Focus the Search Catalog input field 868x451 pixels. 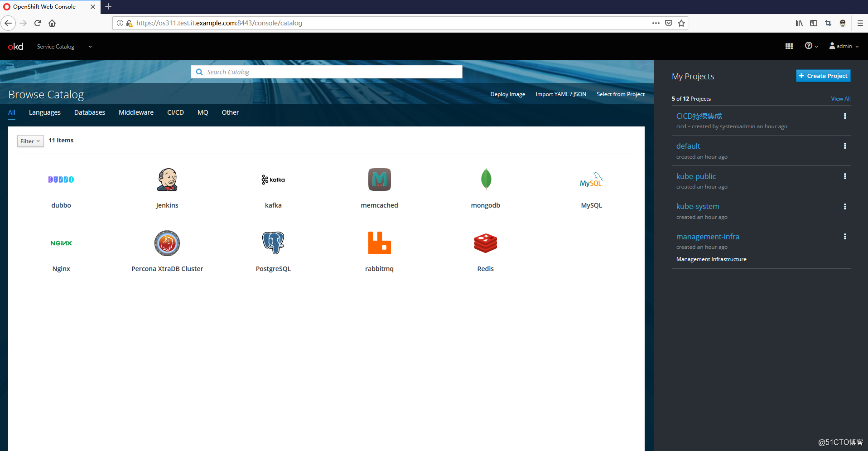coord(327,72)
